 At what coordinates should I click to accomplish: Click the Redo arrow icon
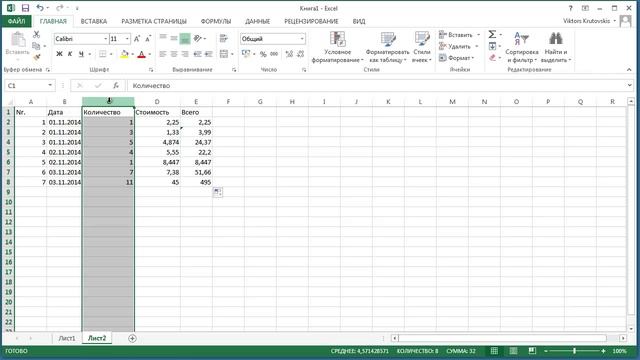(60, 8)
